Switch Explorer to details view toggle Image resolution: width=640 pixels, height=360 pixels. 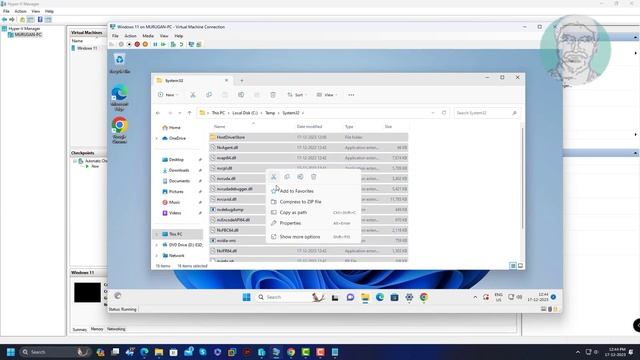[x=513, y=266]
